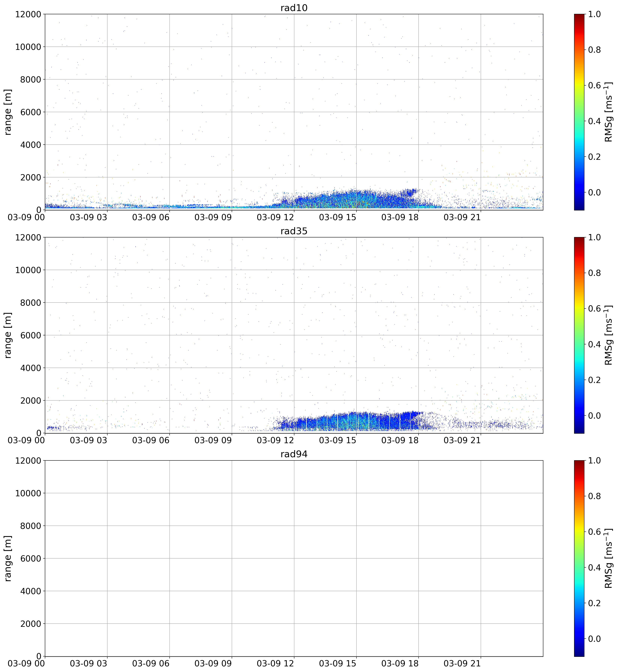
Task: Click the rad35 range [m] axis label
Action: click(8, 335)
